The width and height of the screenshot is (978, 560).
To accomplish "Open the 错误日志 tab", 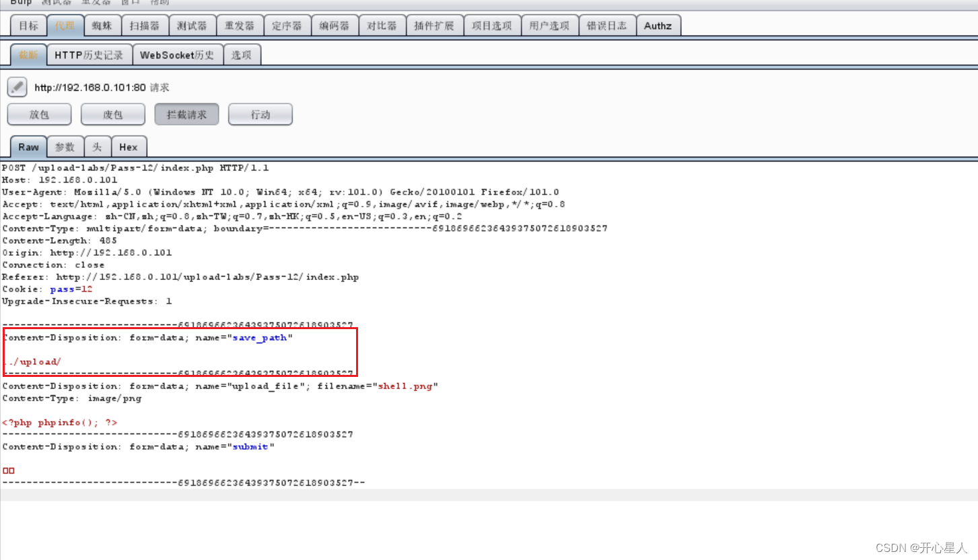I will [606, 26].
